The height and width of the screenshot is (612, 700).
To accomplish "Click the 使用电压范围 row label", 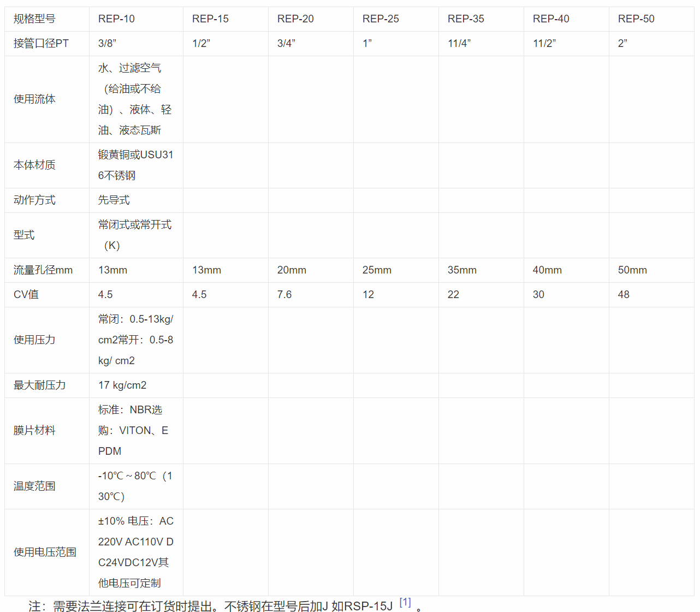I will coord(45,552).
